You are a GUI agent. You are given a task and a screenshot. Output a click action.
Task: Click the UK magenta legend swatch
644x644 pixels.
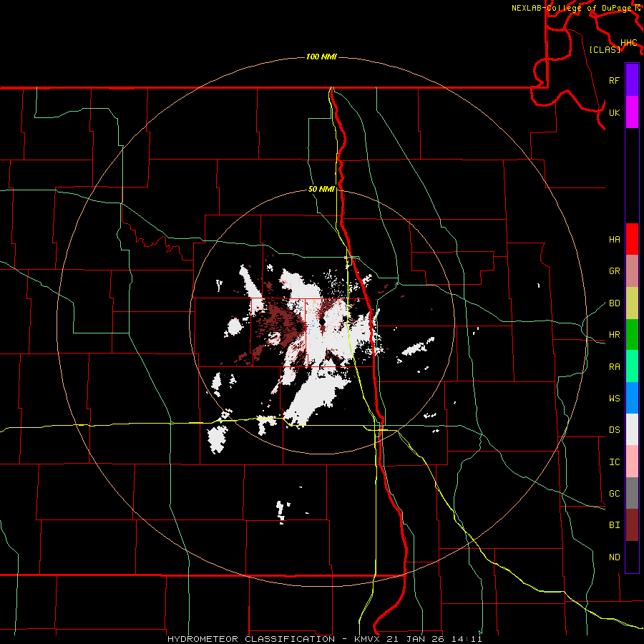click(632, 112)
